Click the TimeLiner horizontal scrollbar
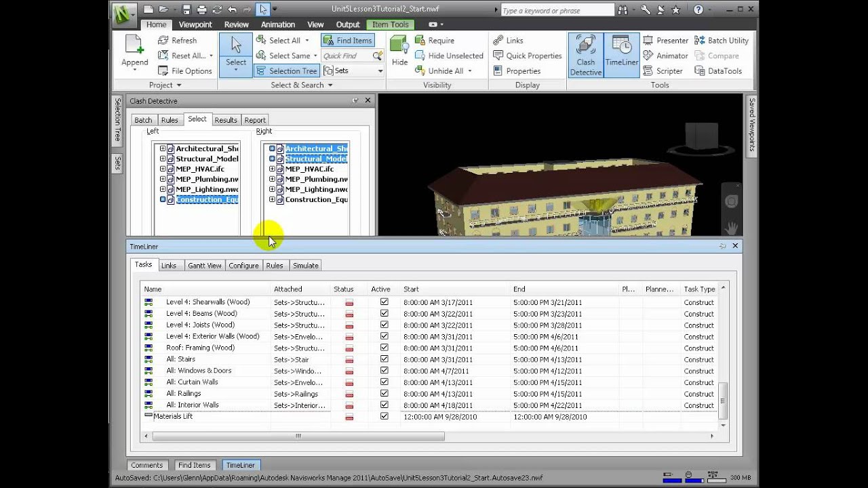868x488 pixels. click(x=298, y=436)
